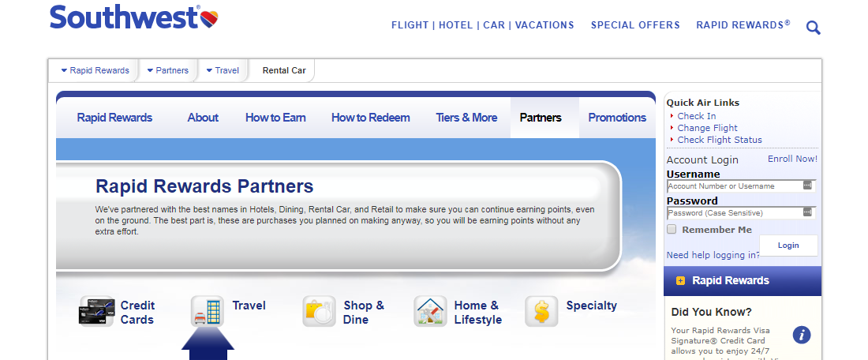Open the search magnifier icon
868x360 pixels.
(x=814, y=27)
